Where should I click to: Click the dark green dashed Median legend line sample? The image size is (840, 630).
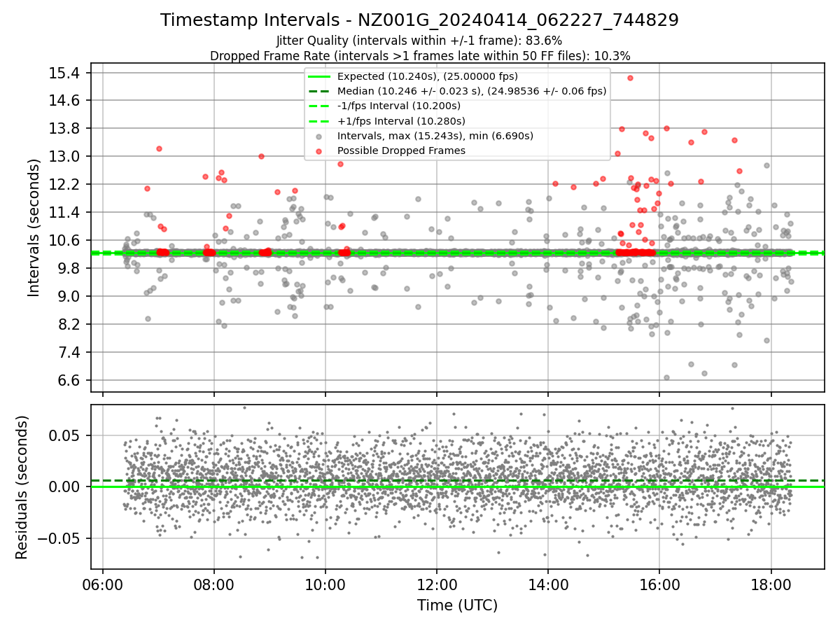[x=319, y=91]
